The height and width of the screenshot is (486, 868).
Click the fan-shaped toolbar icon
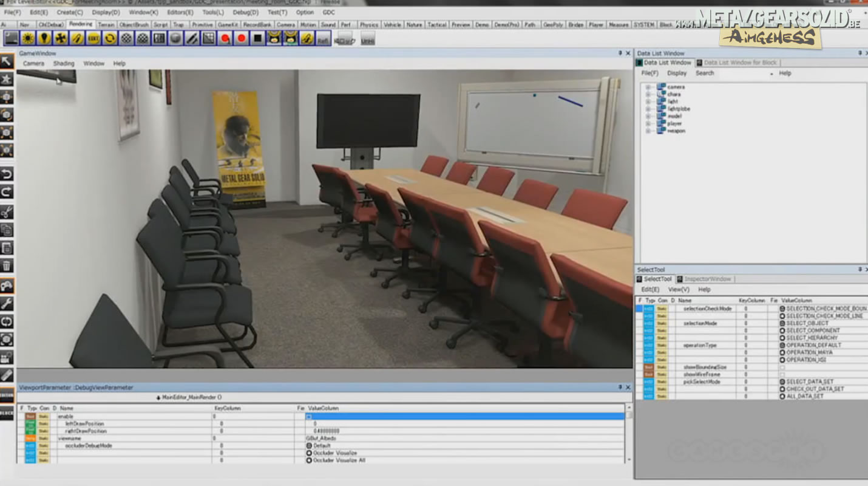61,38
